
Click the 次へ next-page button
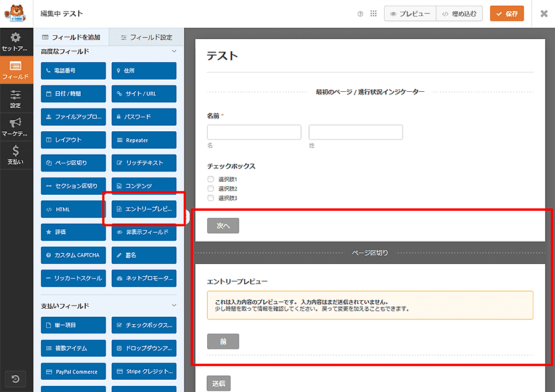(223, 226)
